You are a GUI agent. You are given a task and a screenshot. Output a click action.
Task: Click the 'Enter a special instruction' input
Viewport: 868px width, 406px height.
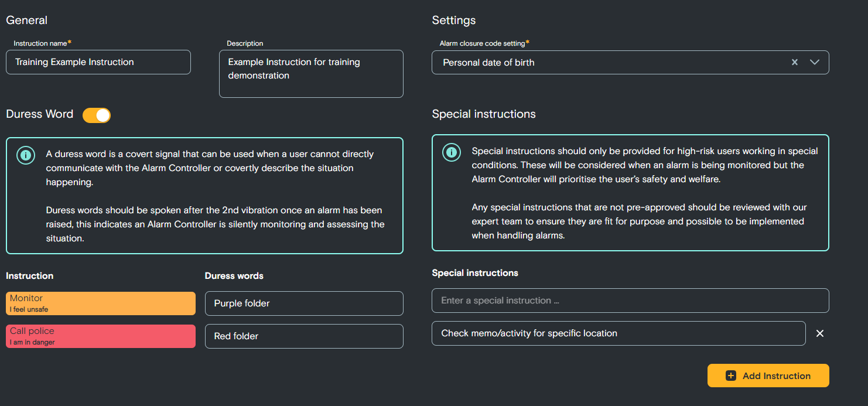[x=630, y=300]
